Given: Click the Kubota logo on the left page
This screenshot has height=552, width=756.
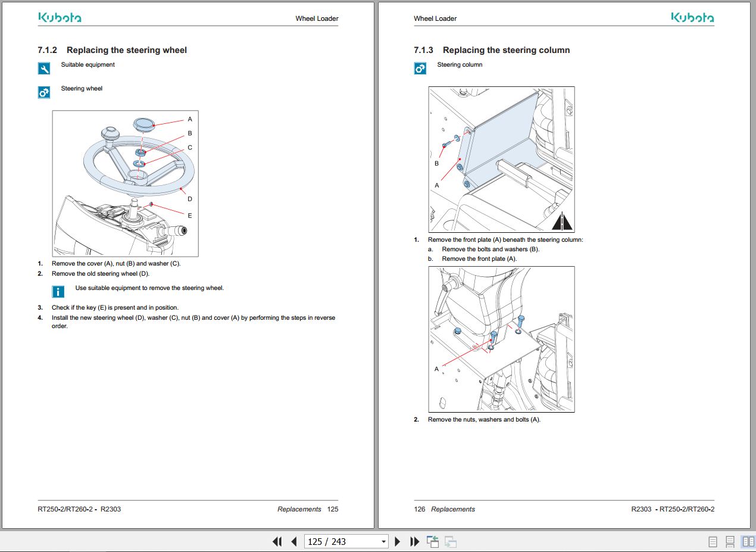Looking at the screenshot, I should [x=60, y=18].
